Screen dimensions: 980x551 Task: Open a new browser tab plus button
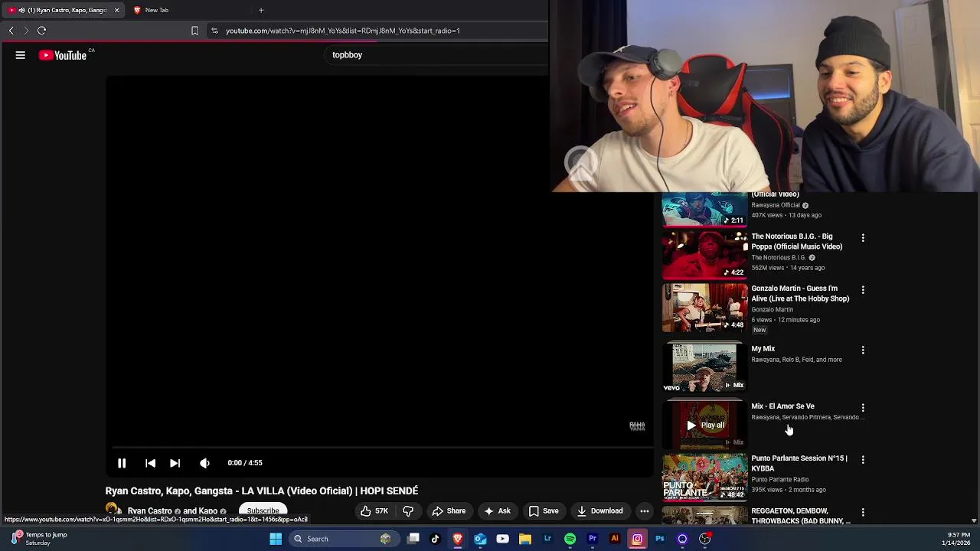(261, 10)
